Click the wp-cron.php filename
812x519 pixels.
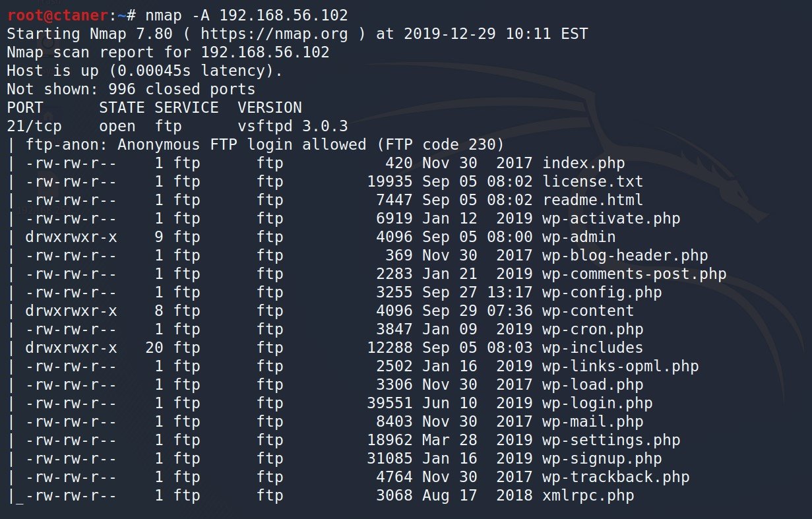593,329
